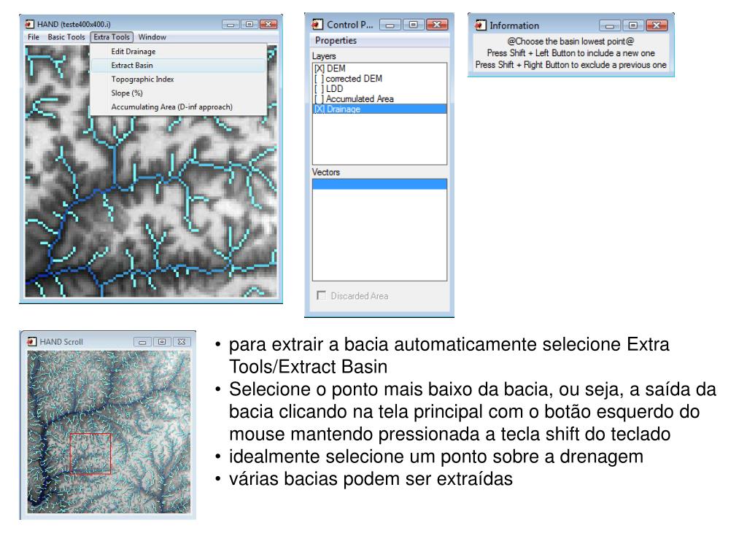Minimize the Information window
Image resolution: width=747 pixels, height=560 pixels.
tap(610, 26)
